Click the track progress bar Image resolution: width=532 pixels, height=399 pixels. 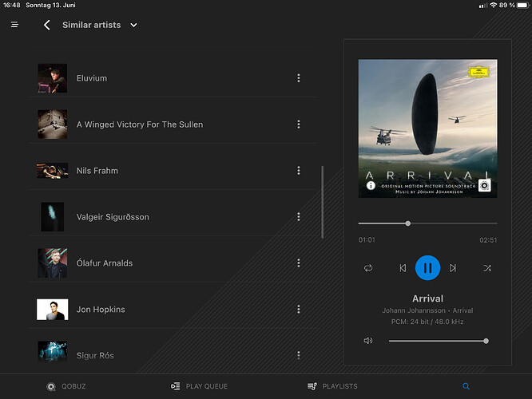tap(427, 223)
